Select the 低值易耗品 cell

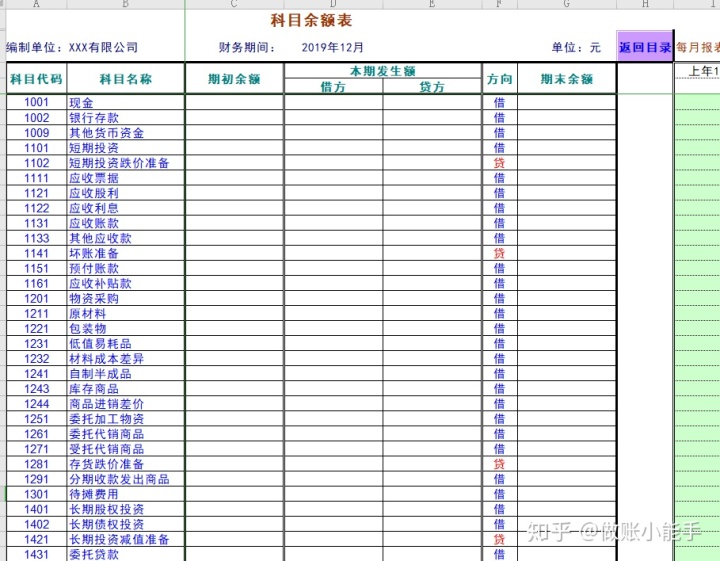pyautogui.click(x=125, y=343)
